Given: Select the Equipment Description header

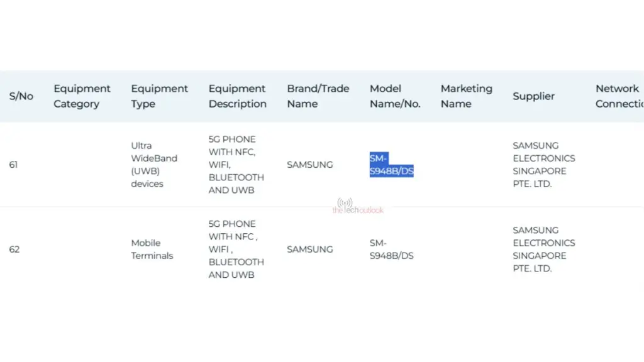Looking at the screenshot, I should tap(237, 96).
